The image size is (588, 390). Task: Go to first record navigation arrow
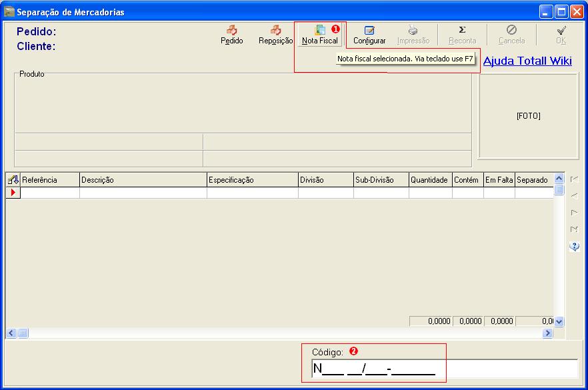(574, 179)
